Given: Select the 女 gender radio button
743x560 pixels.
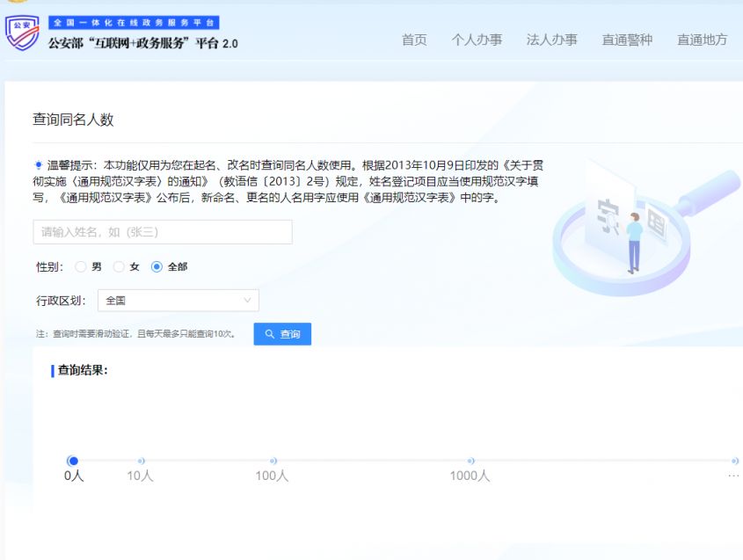Looking at the screenshot, I should click(119, 267).
